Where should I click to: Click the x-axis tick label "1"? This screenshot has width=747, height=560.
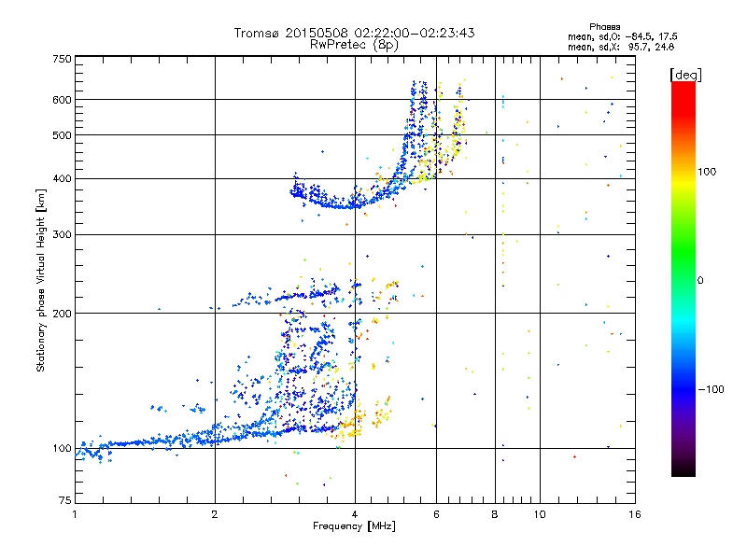click(76, 514)
